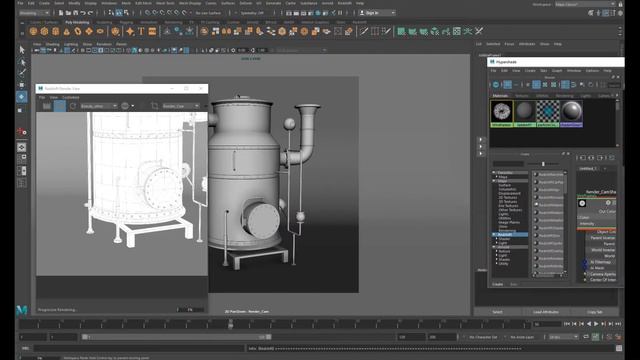Screen dimensions: 640x360
Task: Toggle the first snap magnet icon
Action: pyautogui.click(x=148, y=13)
